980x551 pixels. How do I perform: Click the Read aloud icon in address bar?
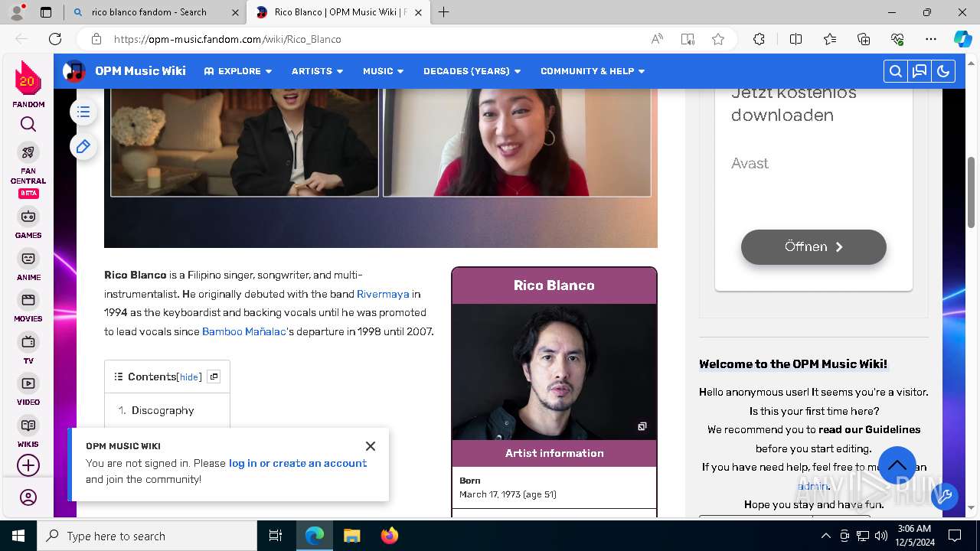[x=657, y=39]
